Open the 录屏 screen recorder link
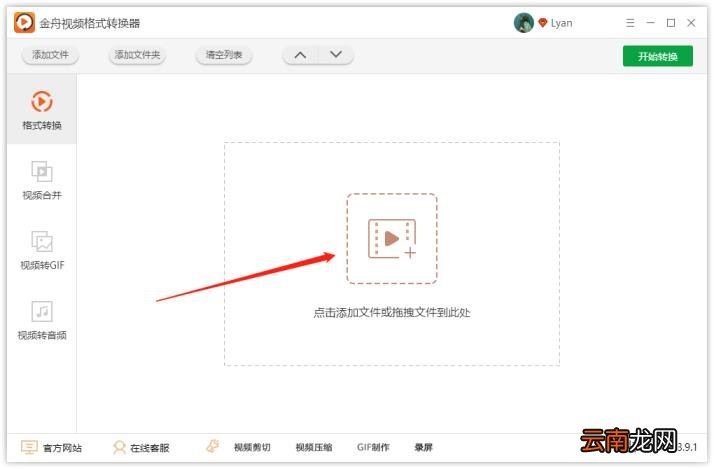This screenshot has width=714, height=469. coord(423,448)
